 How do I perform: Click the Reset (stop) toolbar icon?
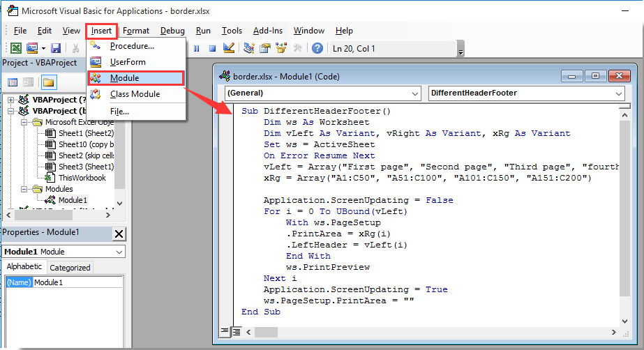click(211, 48)
